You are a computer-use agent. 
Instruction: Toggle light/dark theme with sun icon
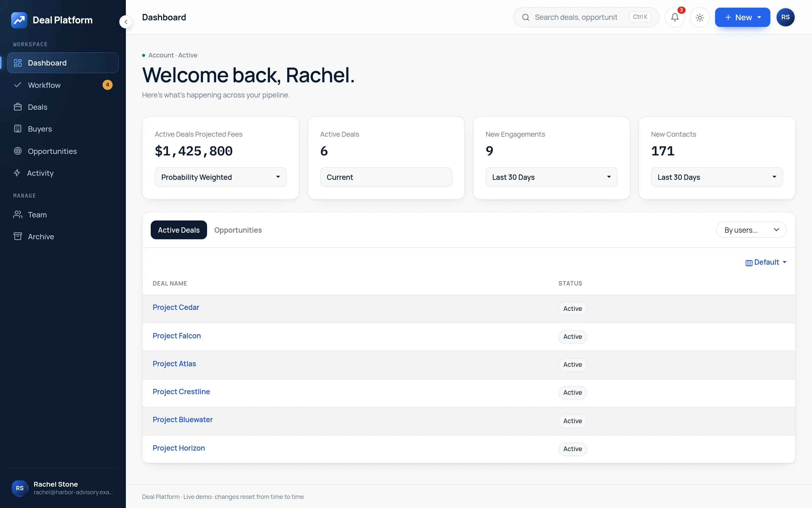pyautogui.click(x=700, y=18)
